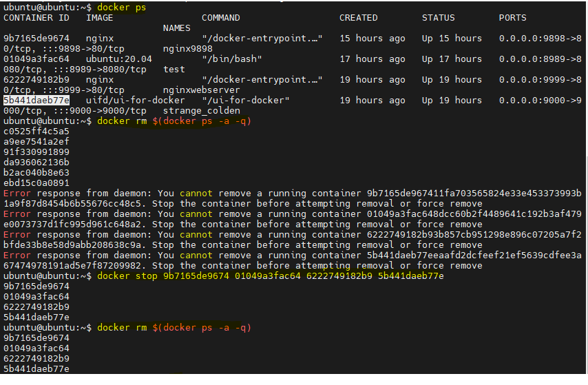Click the "/ui-for-docker" command text

[246, 100]
